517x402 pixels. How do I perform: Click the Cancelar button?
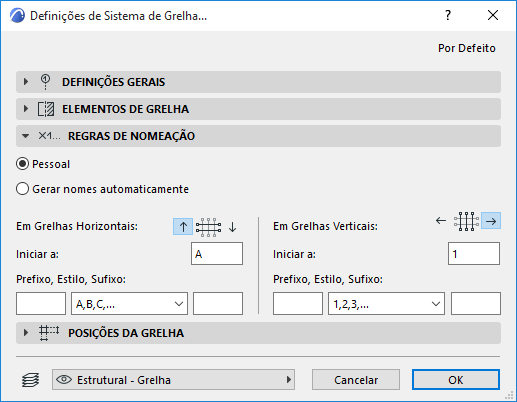click(x=356, y=379)
